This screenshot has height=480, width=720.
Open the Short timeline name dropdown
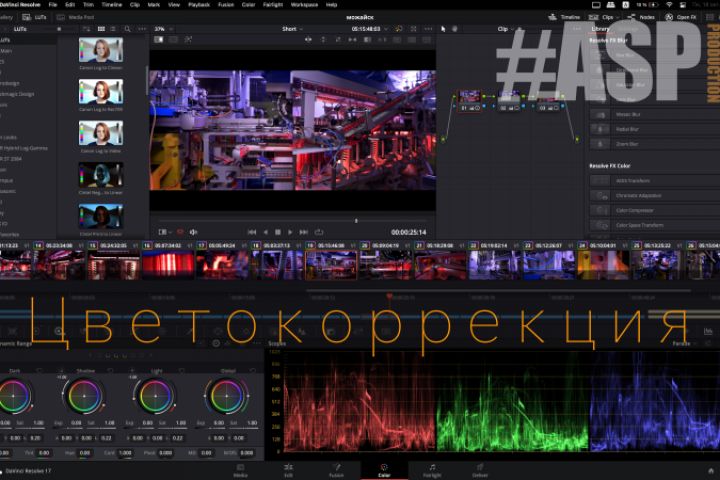pyautogui.click(x=292, y=29)
